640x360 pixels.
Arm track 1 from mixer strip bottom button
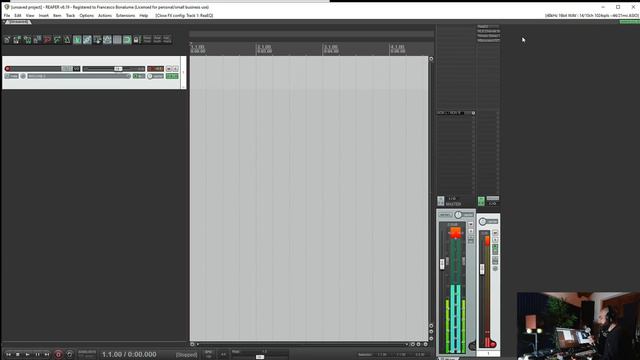(493, 344)
